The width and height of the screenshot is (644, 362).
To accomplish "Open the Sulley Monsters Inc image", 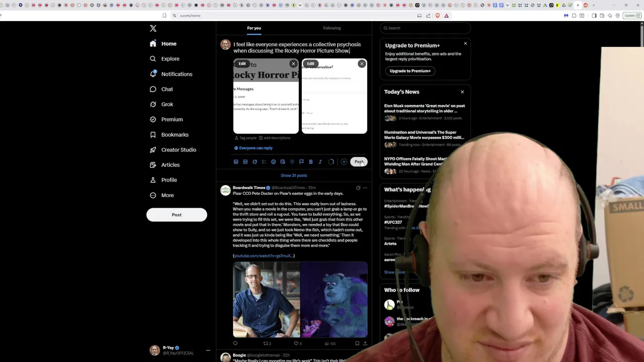I will pyautogui.click(x=334, y=300).
